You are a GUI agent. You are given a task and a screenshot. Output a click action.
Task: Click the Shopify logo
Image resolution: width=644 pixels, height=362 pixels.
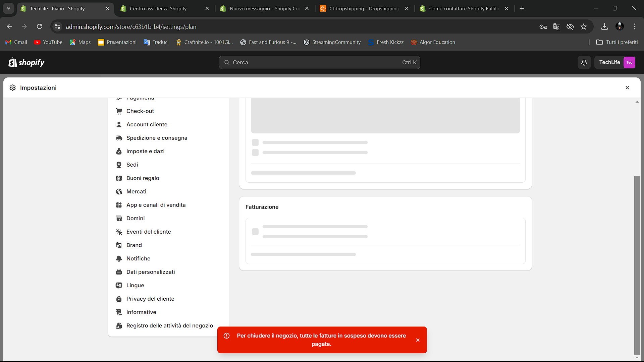pyautogui.click(x=26, y=63)
